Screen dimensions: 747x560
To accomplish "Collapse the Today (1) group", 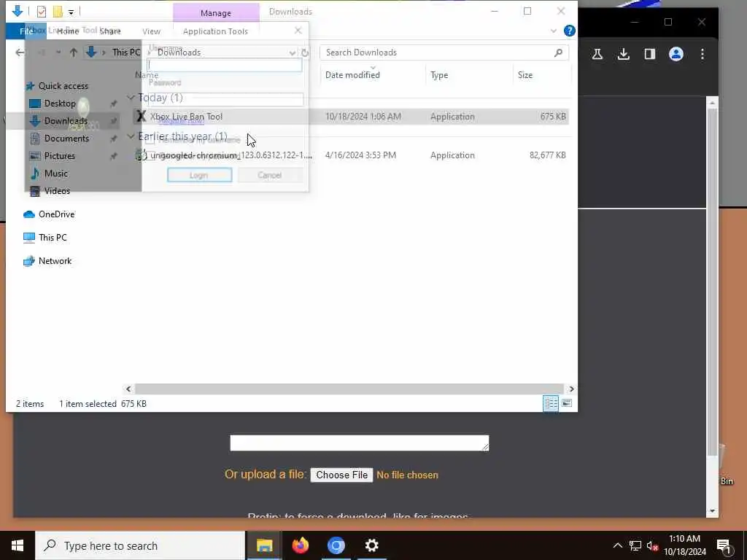I will [x=131, y=98].
